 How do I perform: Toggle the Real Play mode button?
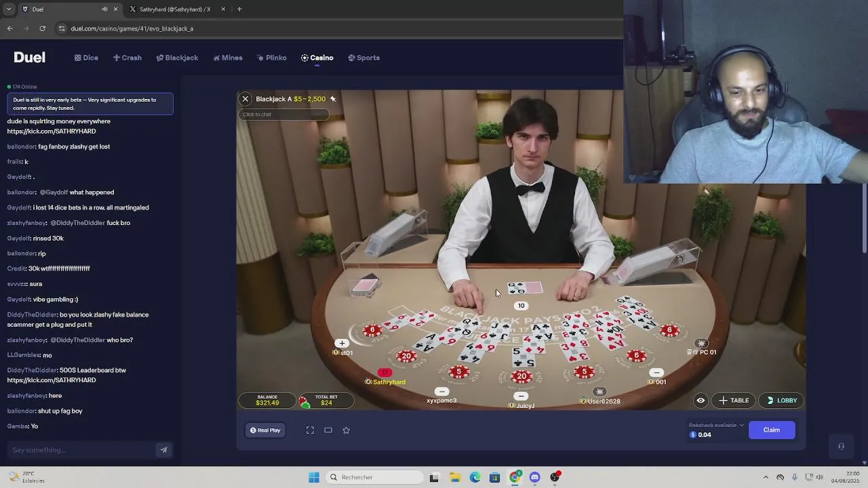point(265,430)
